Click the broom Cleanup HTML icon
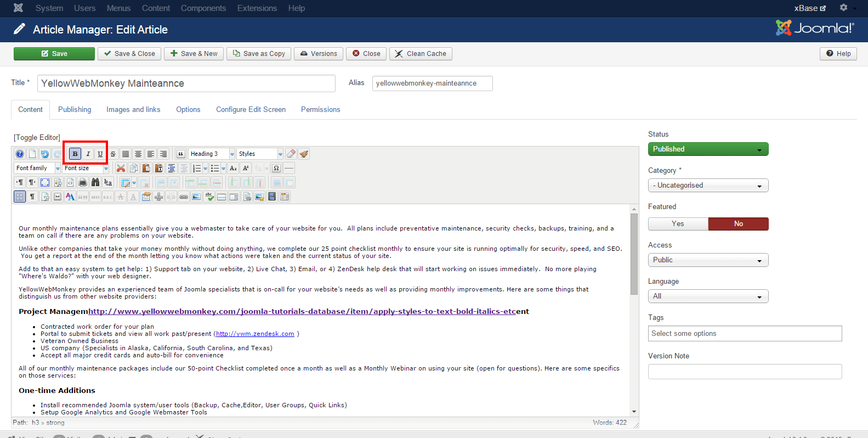The height and width of the screenshot is (438, 868). pyautogui.click(x=304, y=154)
